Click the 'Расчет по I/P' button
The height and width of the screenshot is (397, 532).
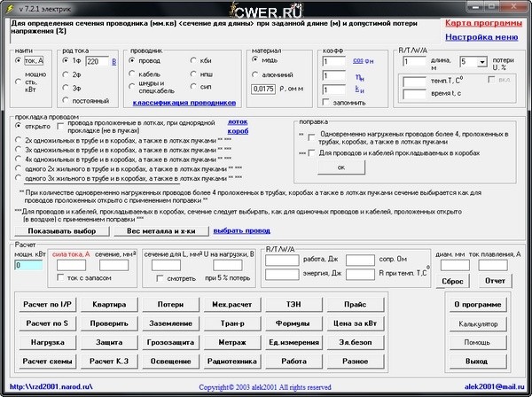(51, 303)
